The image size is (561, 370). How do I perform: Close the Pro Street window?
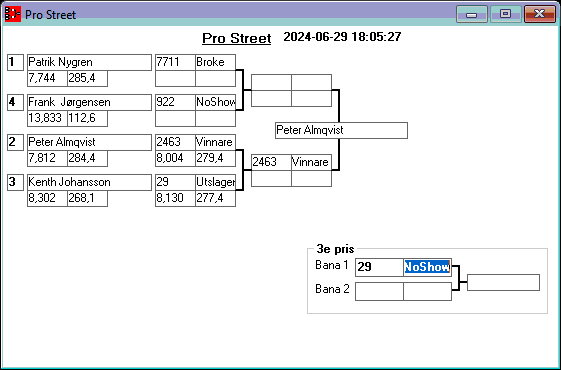tap(540, 14)
